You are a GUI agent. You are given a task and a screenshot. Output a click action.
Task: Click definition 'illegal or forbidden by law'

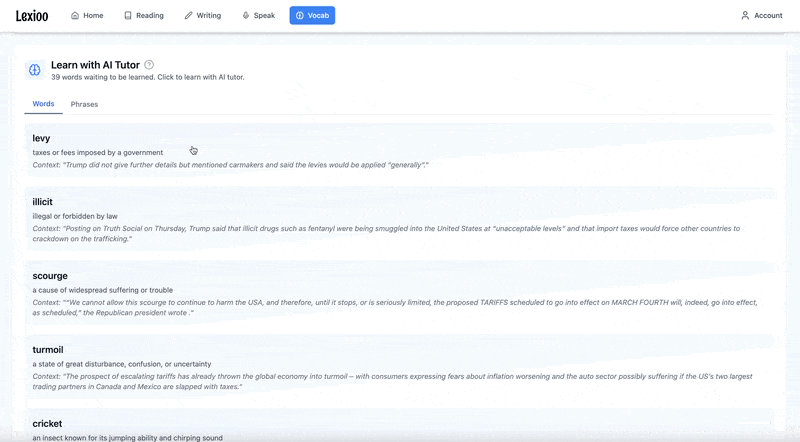point(75,216)
